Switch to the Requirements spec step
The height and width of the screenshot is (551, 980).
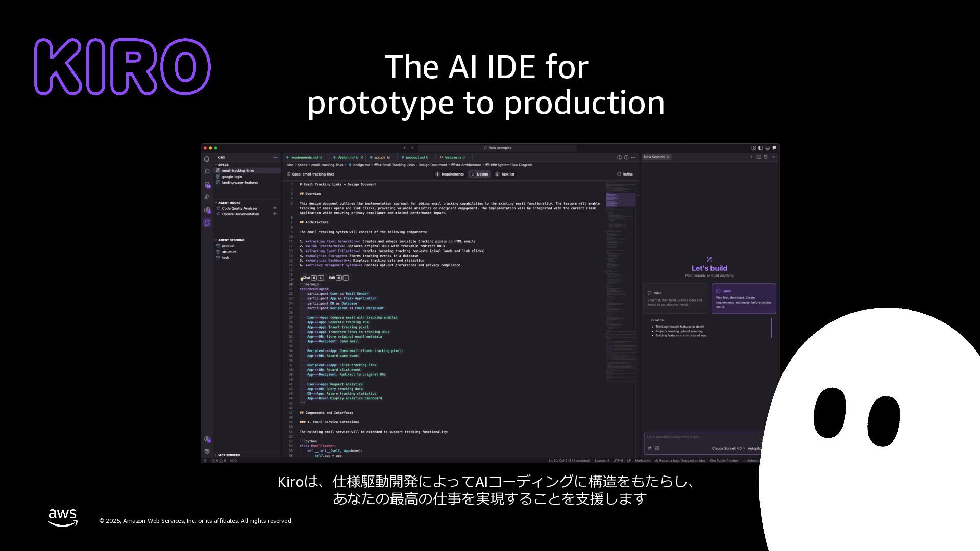(x=450, y=174)
